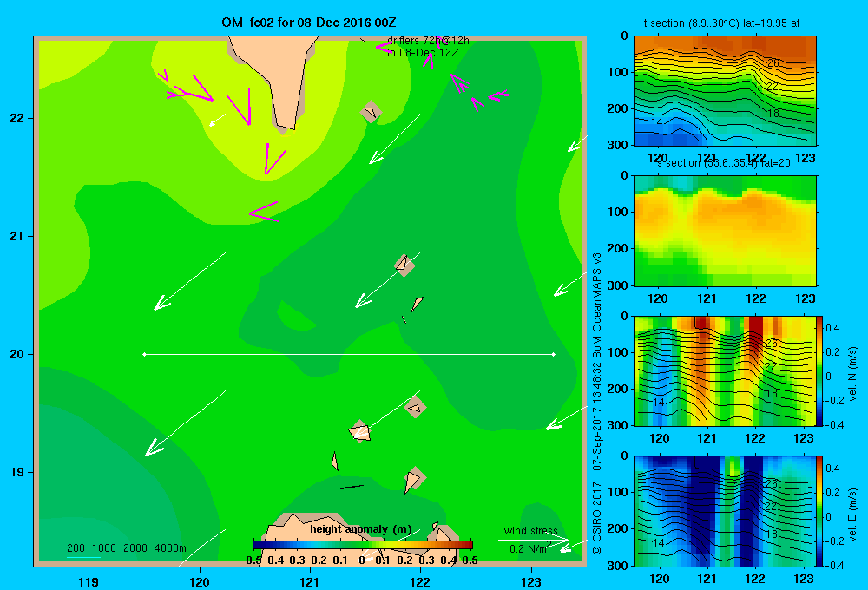Click the magenta drifter arrow near latitude 21
The height and width of the screenshot is (590, 868).
tap(264, 212)
